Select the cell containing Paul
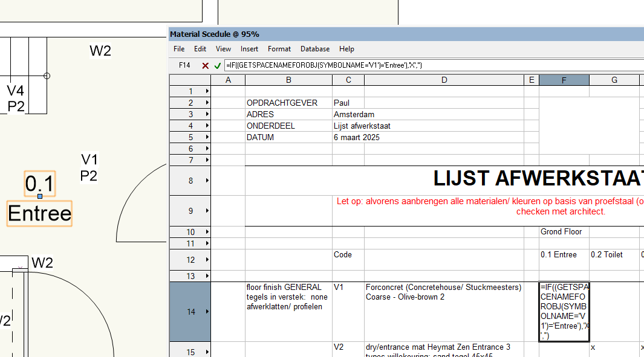This screenshot has width=644, height=357. 348,103
